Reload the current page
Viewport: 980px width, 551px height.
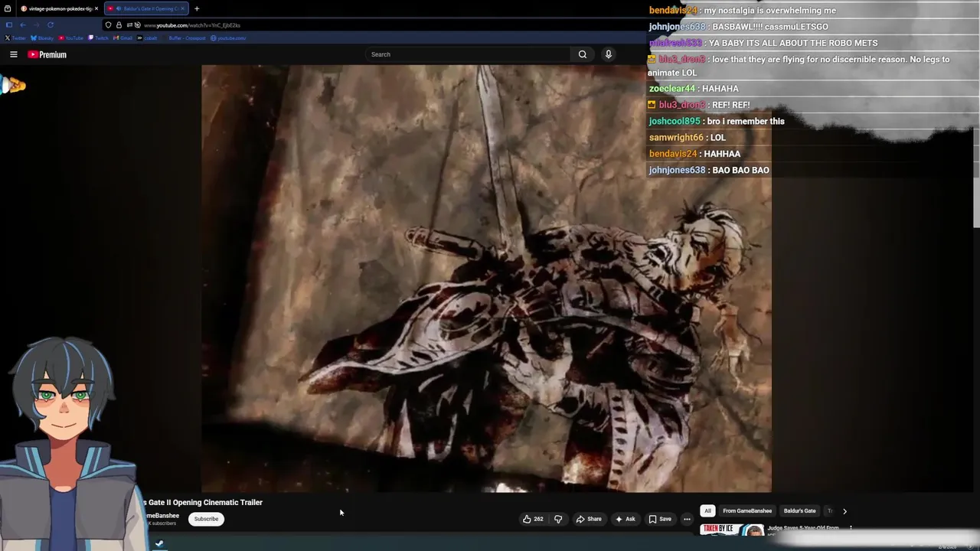[51, 24]
